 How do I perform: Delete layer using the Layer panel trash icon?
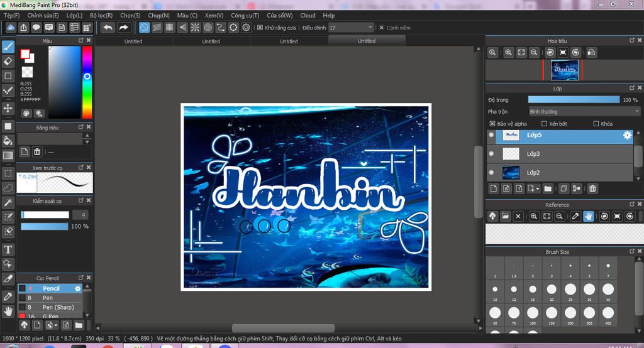tap(592, 188)
